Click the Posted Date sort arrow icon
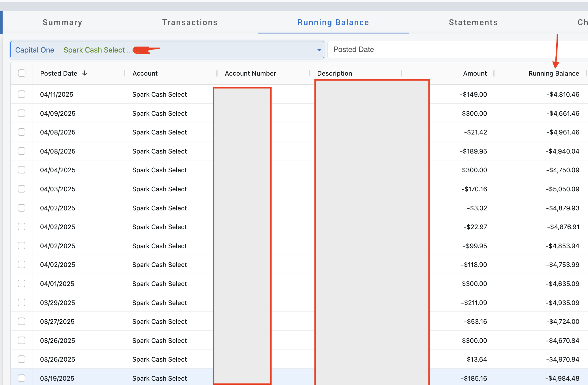588x385 pixels. [x=85, y=73]
